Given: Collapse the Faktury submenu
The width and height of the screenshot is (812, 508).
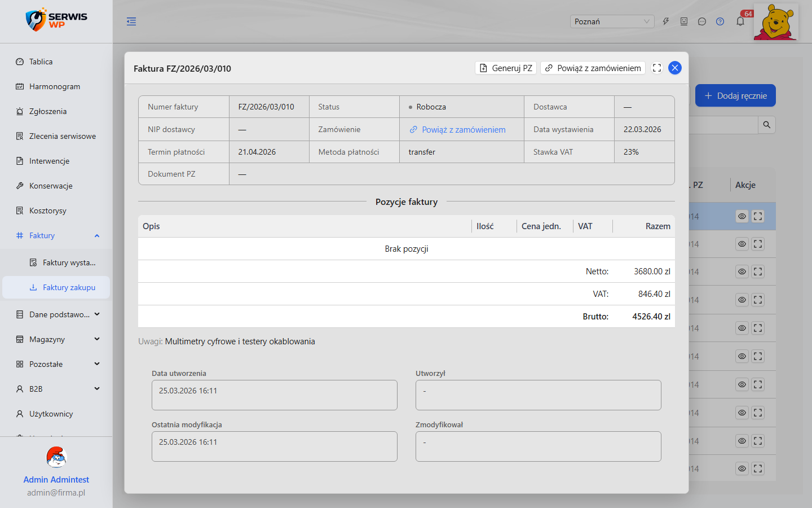Looking at the screenshot, I should pos(56,235).
